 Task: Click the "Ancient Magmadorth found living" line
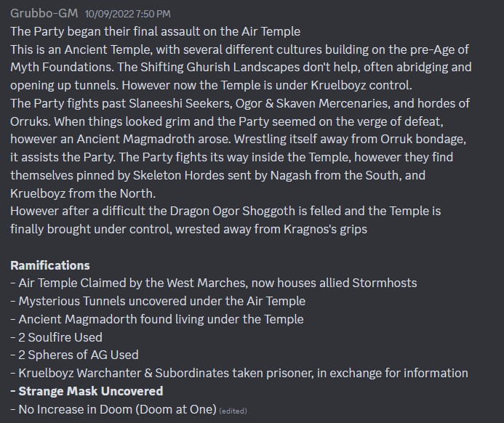click(x=157, y=319)
